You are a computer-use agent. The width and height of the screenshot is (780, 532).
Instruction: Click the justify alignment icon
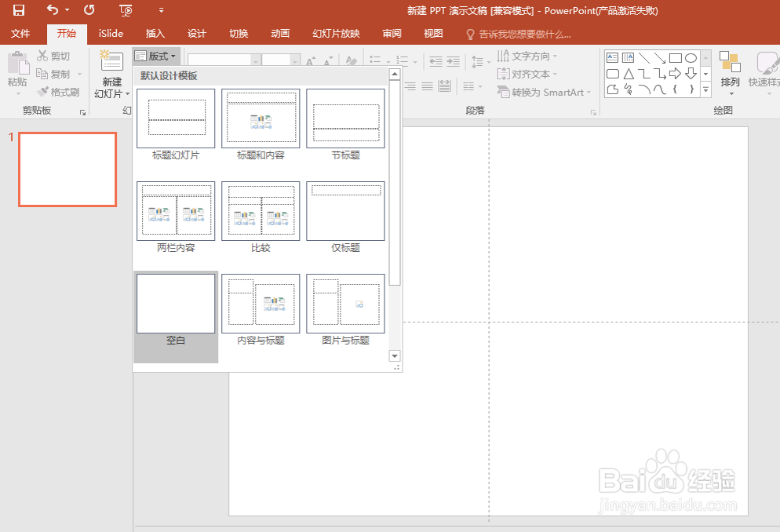click(x=428, y=86)
